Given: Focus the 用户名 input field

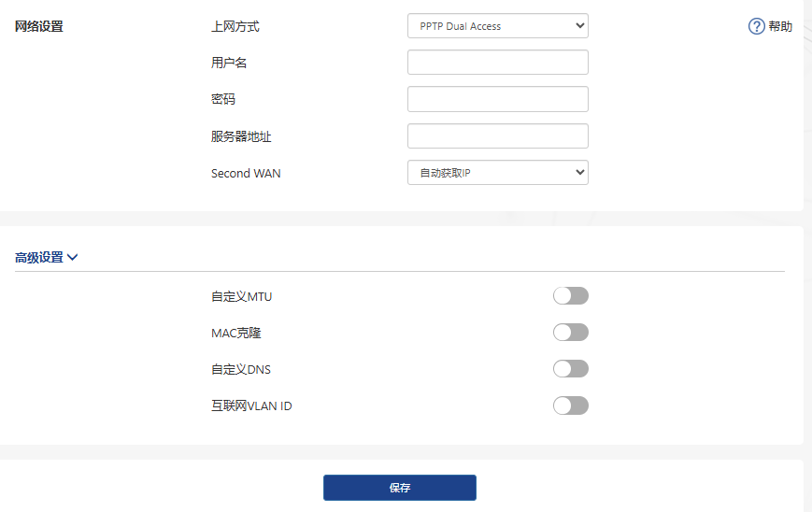Looking at the screenshot, I should (x=497, y=63).
